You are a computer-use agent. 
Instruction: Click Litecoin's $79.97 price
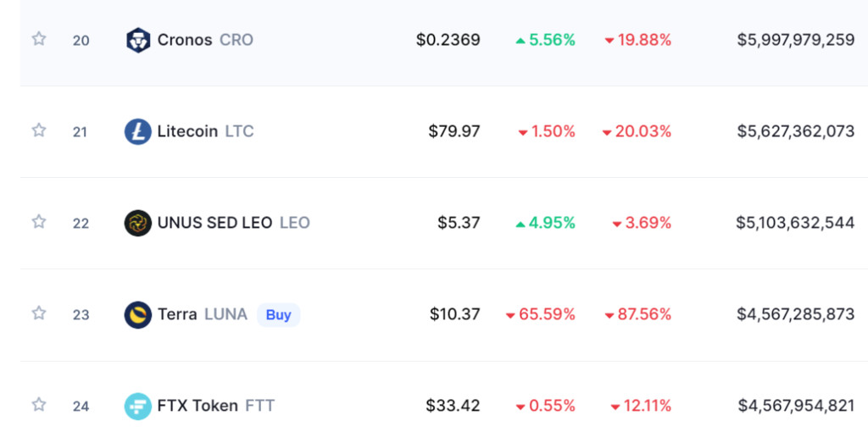pos(454,131)
